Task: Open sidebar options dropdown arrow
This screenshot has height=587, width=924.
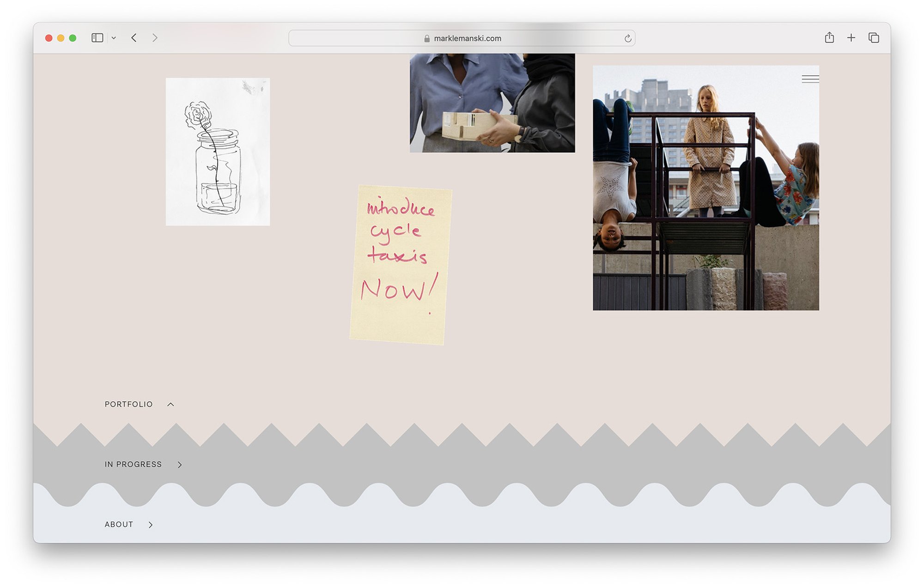Action: [x=114, y=38]
